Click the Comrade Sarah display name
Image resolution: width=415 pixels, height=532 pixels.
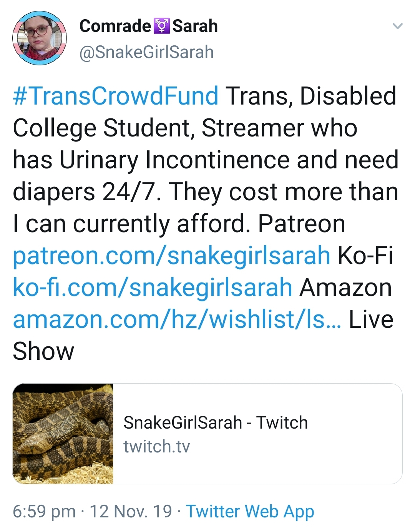point(148,26)
